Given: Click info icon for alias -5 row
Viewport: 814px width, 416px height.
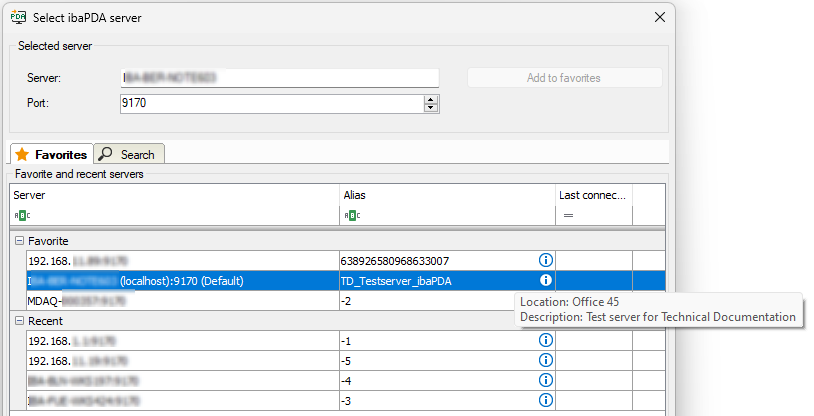Looking at the screenshot, I should [546, 360].
